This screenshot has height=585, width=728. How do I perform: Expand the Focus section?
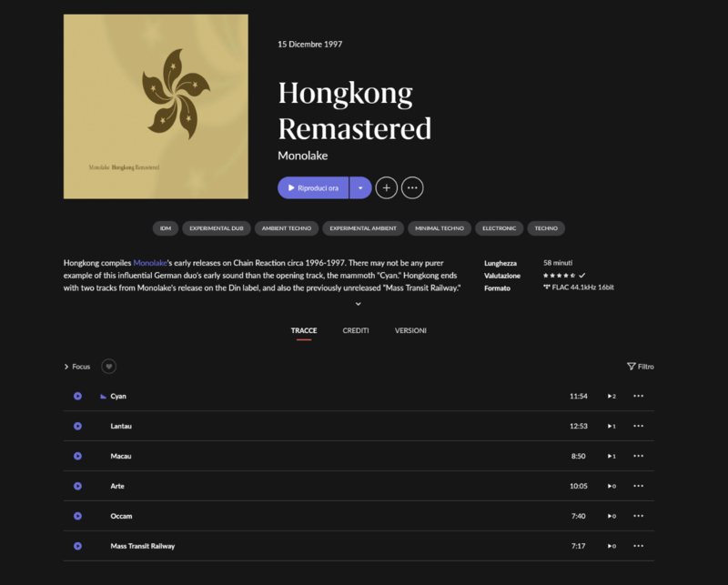[x=66, y=367]
